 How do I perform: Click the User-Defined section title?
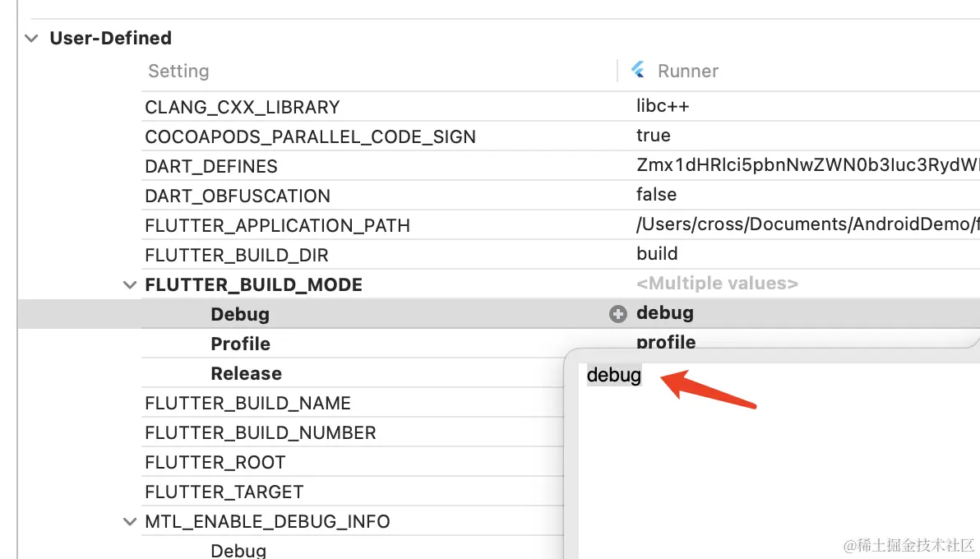[x=111, y=38]
